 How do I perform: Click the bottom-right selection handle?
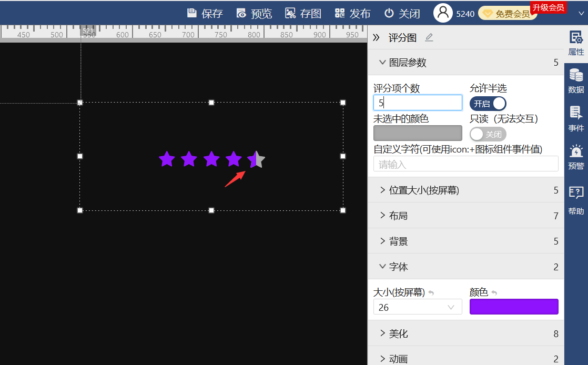point(343,210)
